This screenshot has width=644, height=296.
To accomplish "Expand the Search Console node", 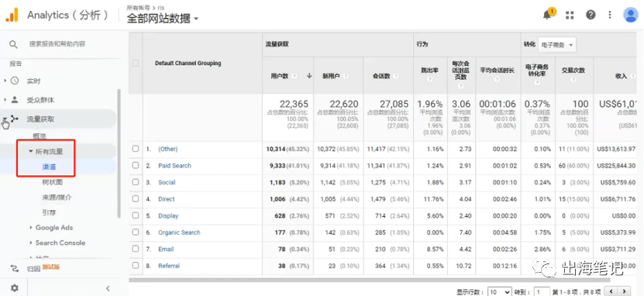I will pos(31,243).
